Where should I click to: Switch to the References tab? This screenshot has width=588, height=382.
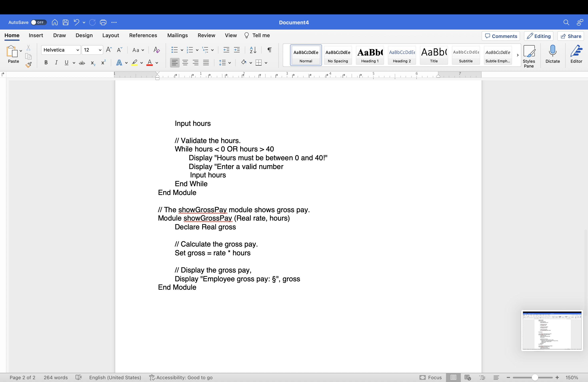[x=143, y=36]
